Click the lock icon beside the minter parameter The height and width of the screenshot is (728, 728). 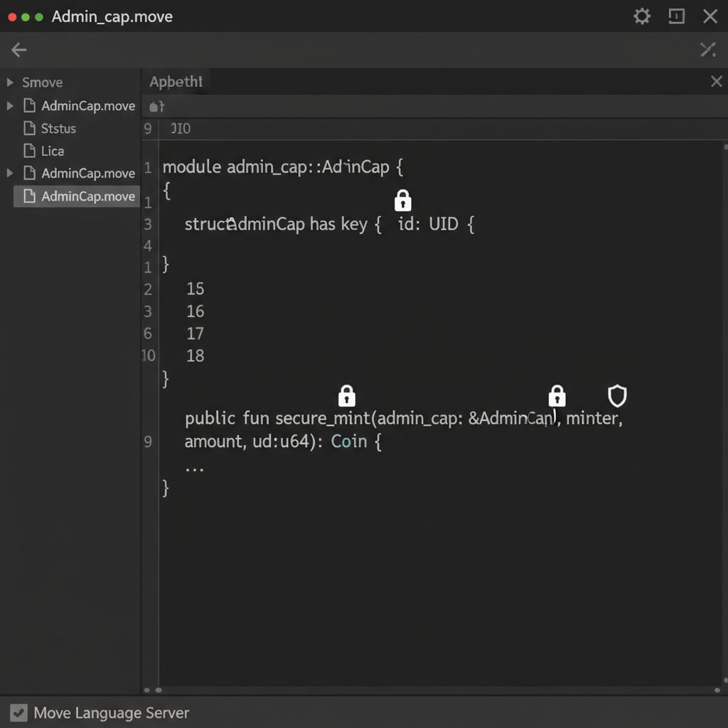(x=557, y=396)
